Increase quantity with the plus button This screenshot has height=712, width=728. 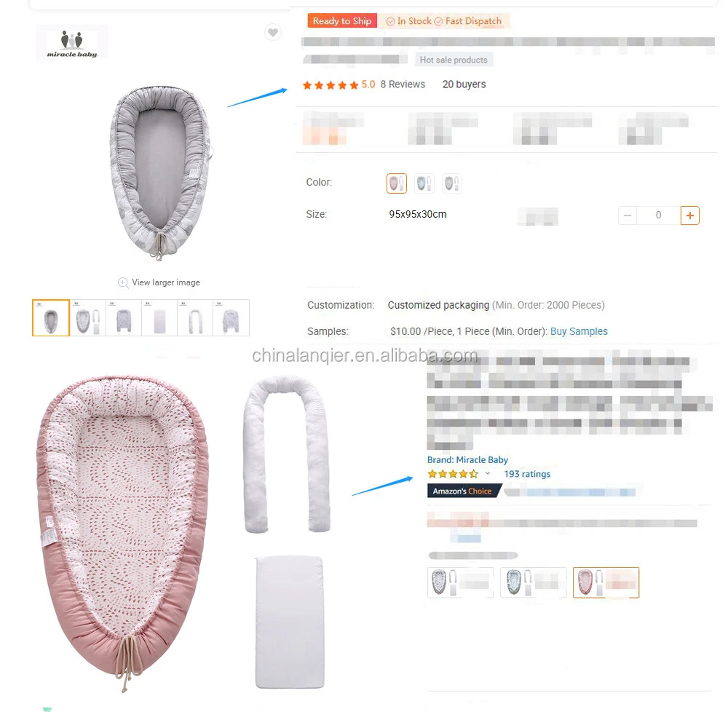point(689,215)
